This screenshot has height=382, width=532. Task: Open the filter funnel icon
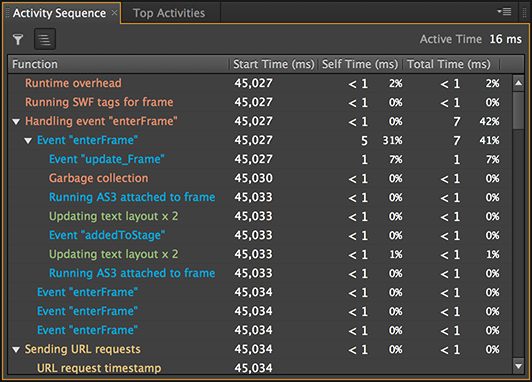18,39
